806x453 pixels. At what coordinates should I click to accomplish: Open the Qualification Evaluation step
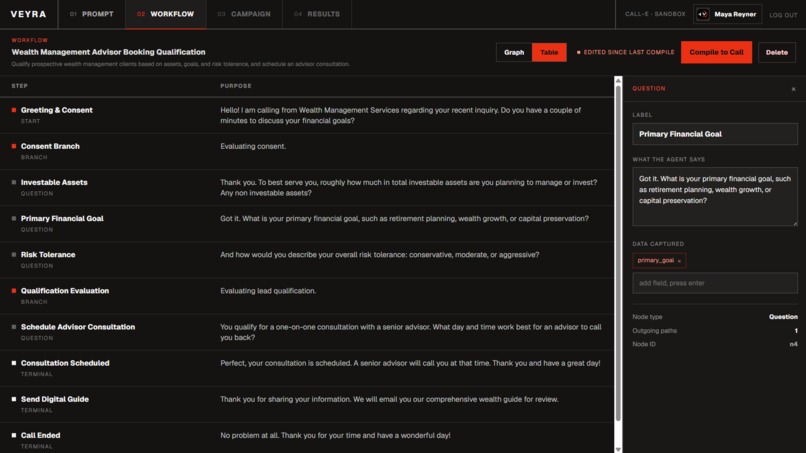pyautogui.click(x=307, y=296)
